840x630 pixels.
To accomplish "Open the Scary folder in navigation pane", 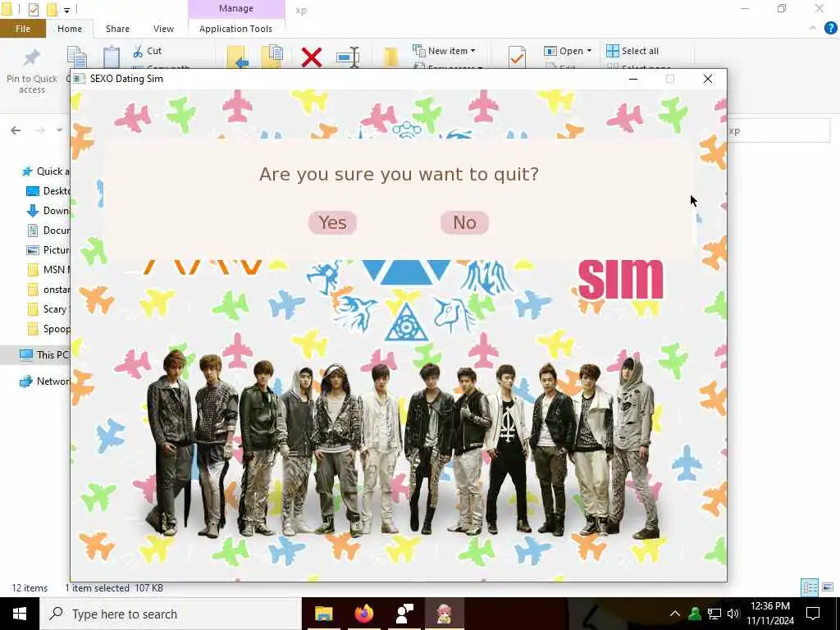I will (48, 309).
